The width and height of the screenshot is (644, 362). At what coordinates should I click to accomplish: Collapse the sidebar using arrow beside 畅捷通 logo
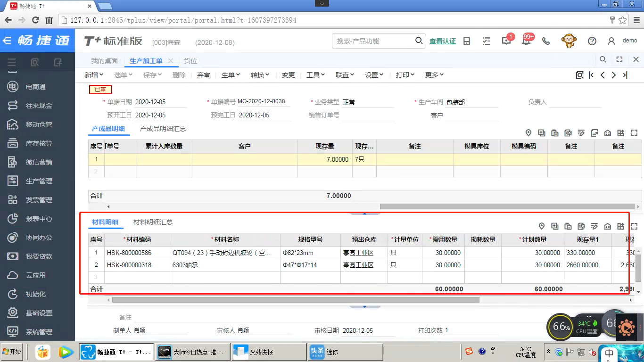[7, 41]
